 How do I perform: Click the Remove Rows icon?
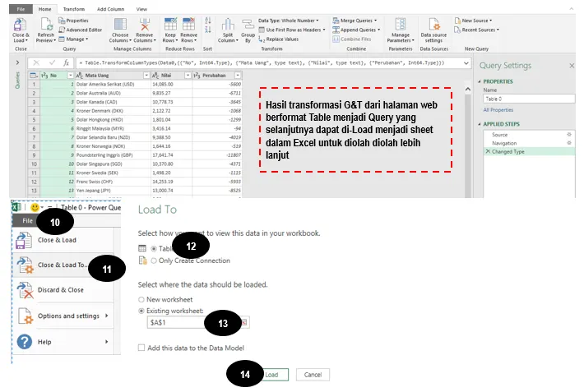(x=189, y=25)
